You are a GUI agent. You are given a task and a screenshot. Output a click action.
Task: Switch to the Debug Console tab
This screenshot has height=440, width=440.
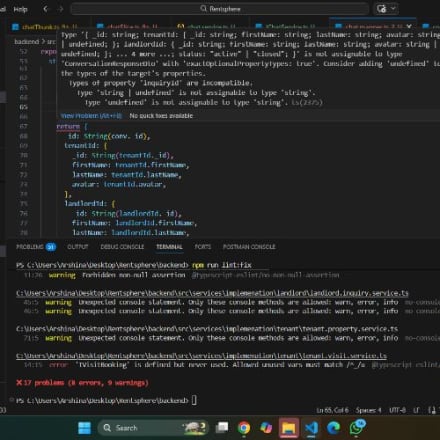(x=122, y=247)
